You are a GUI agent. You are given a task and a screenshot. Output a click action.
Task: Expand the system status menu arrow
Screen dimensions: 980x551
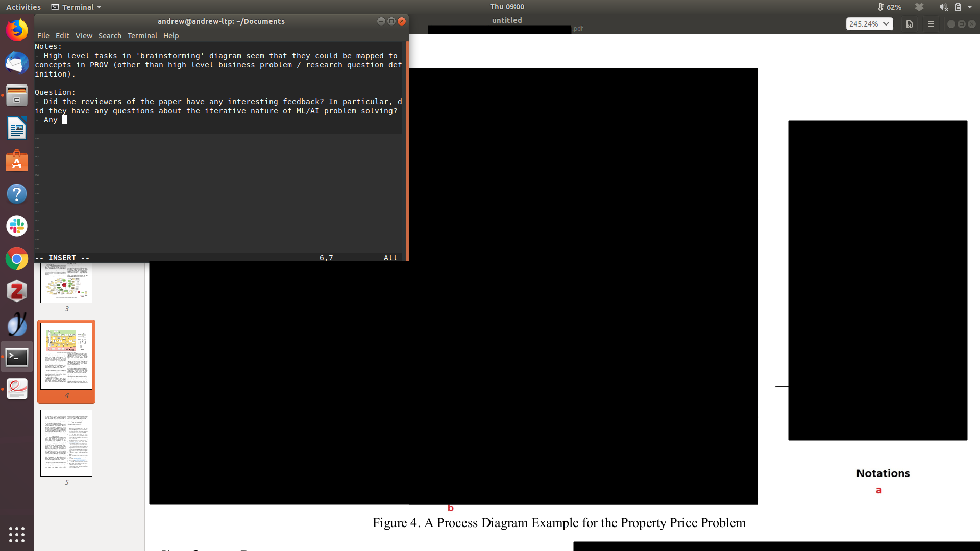(x=970, y=7)
